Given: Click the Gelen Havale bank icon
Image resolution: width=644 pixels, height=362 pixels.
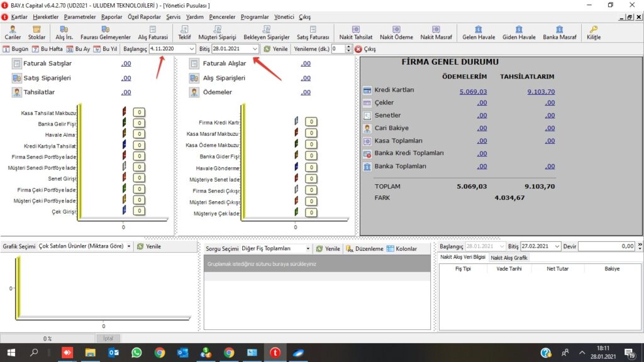Looking at the screenshot, I should pyautogui.click(x=478, y=32).
